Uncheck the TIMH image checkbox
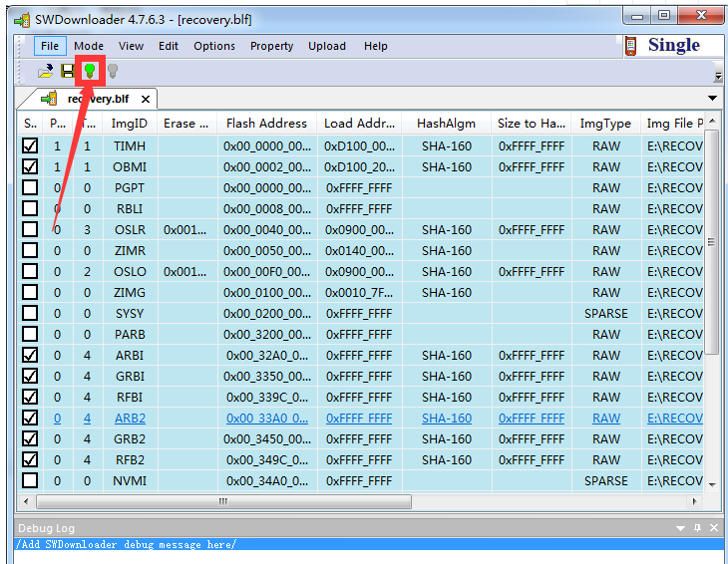The width and height of the screenshot is (728, 564). [x=30, y=146]
